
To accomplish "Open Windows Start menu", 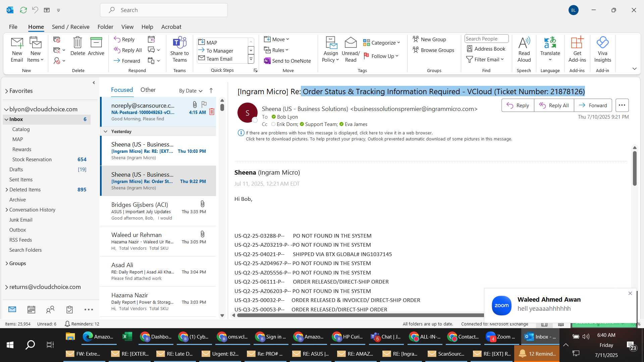I will pyautogui.click(x=10, y=345).
